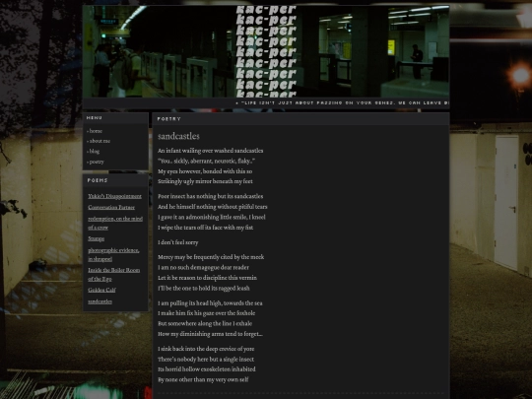Viewport: 532px width, 399px height.
Task: Click line 'There's nobody here but a single insect'
Action: pyautogui.click(x=206, y=360)
